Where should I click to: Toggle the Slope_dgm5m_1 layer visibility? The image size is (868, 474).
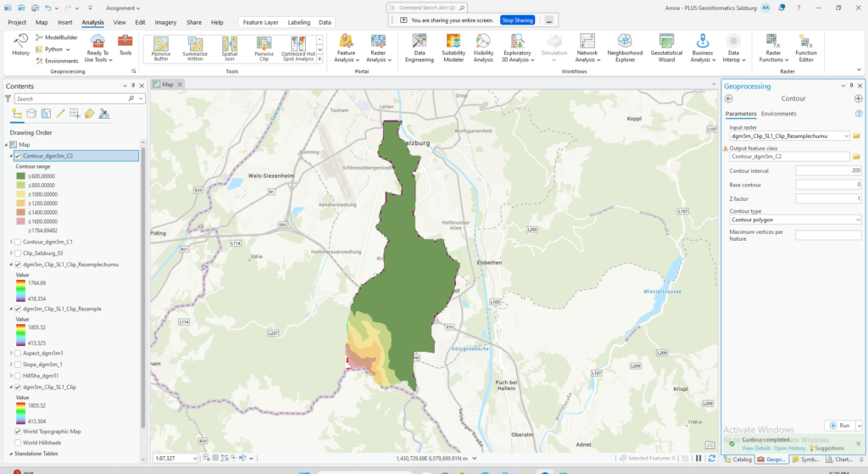18,364
